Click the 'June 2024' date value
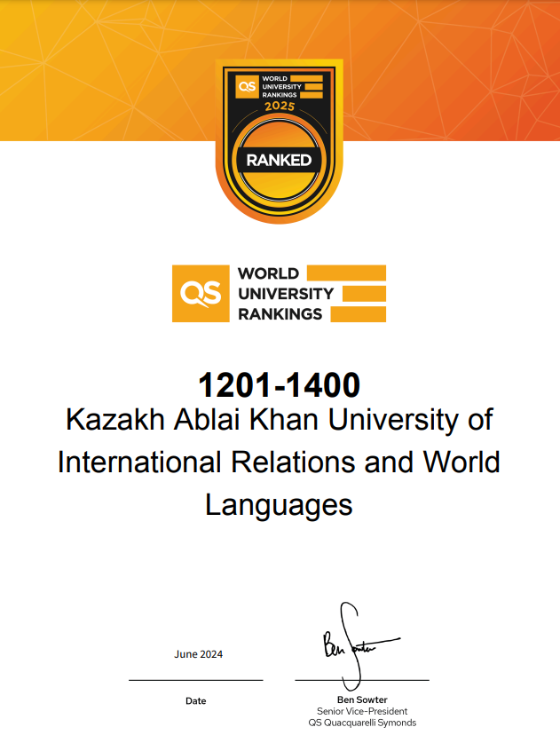 coord(199,654)
